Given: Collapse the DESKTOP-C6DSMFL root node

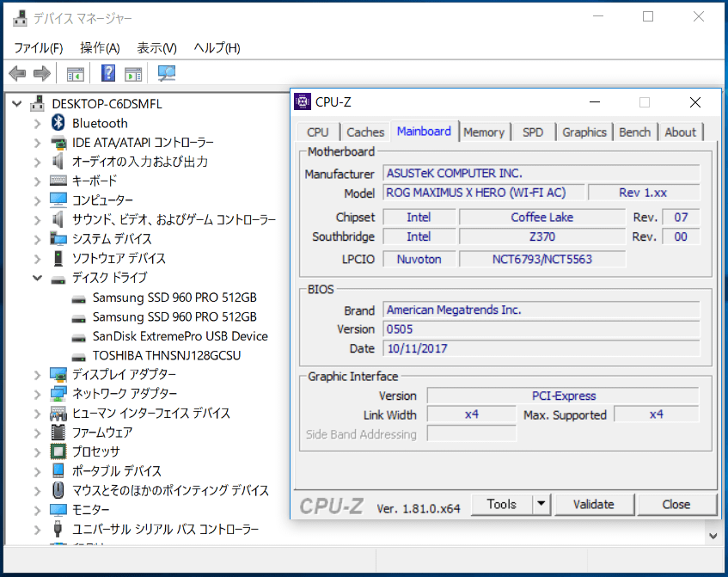Looking at the screenshot, I should tap(16, 103).
